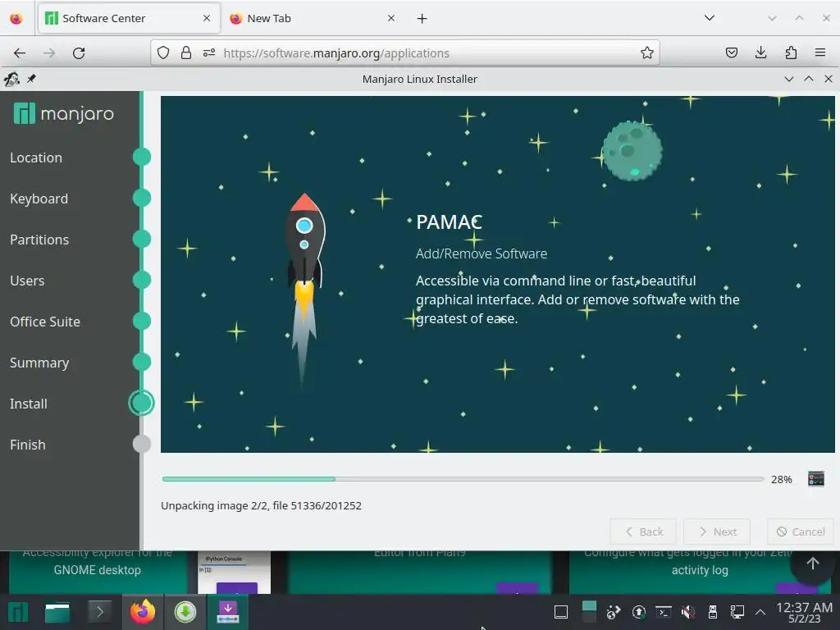The width and height of the screenshot is (840, 630).
Task: Select the Summary step in sidebar
Action: point(39,363)
